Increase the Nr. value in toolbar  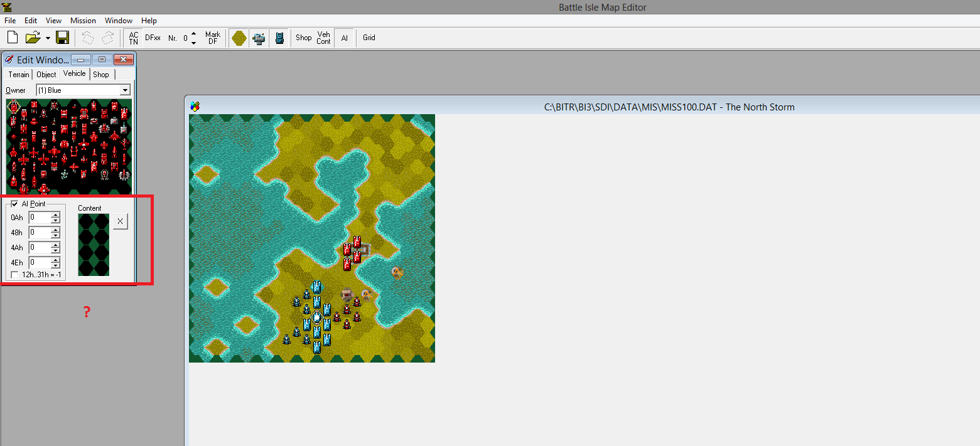click(x=193, y=34)
